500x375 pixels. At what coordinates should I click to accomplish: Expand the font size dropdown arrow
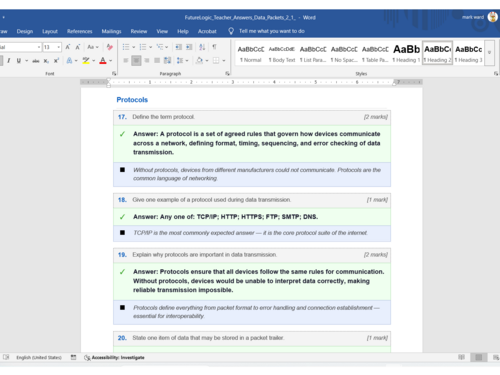[x=59, y=47]
